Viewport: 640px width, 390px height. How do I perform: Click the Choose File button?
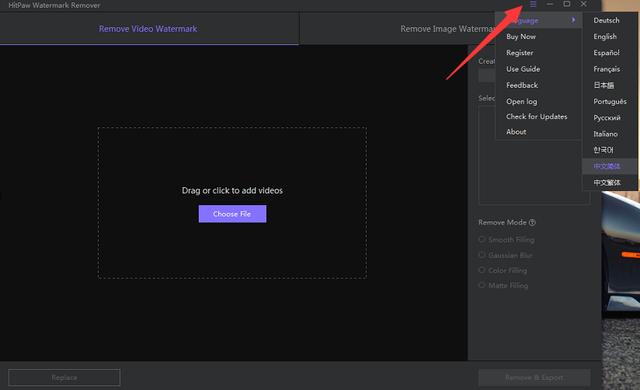point(232,214)
